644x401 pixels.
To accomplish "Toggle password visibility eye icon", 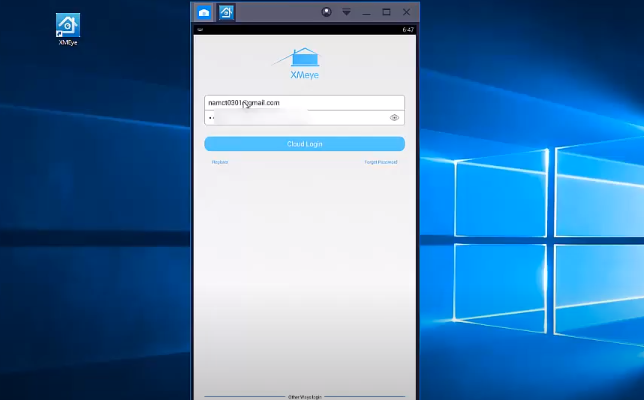I will click(x=394, y=118).
